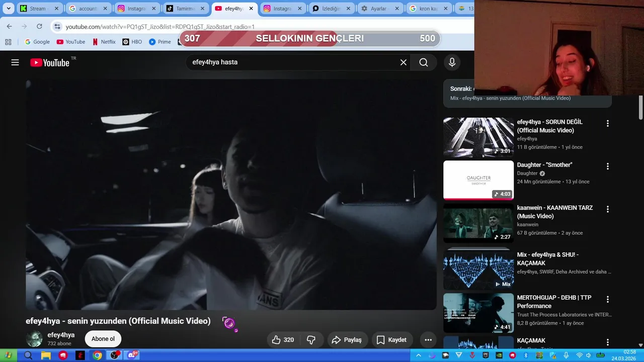Start voice search with the microphone

(452, 62)
